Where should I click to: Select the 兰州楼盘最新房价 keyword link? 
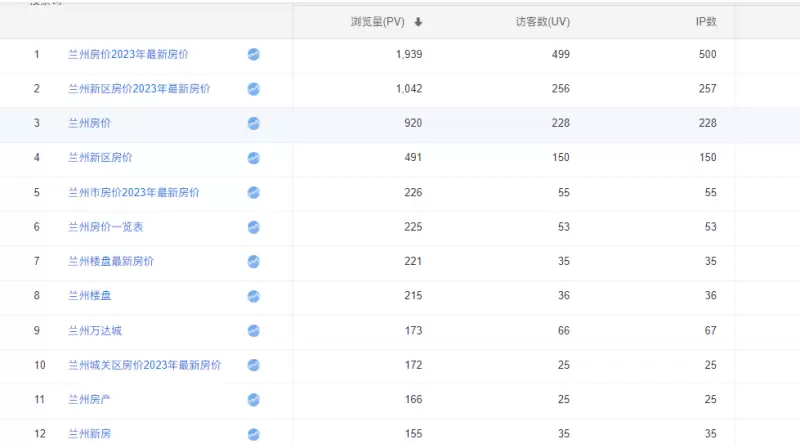click(111, 261)
